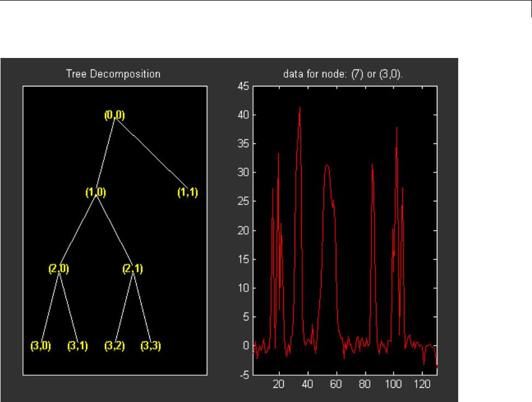Click y-axis tick label 30
This screenshot has height=402, width=532.
243,172
